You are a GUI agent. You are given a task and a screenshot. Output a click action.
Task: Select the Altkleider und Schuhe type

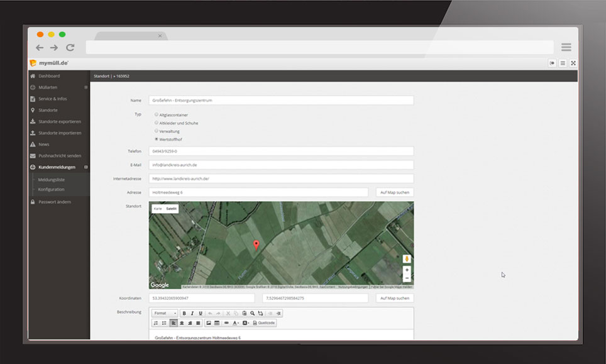pyautogui.click(x=156, y=123)
